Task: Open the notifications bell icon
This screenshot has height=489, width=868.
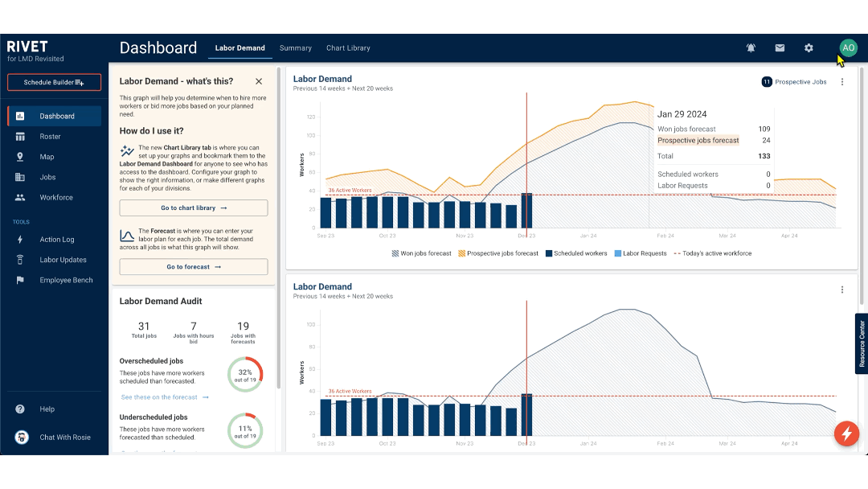Action: click(751, 48)
